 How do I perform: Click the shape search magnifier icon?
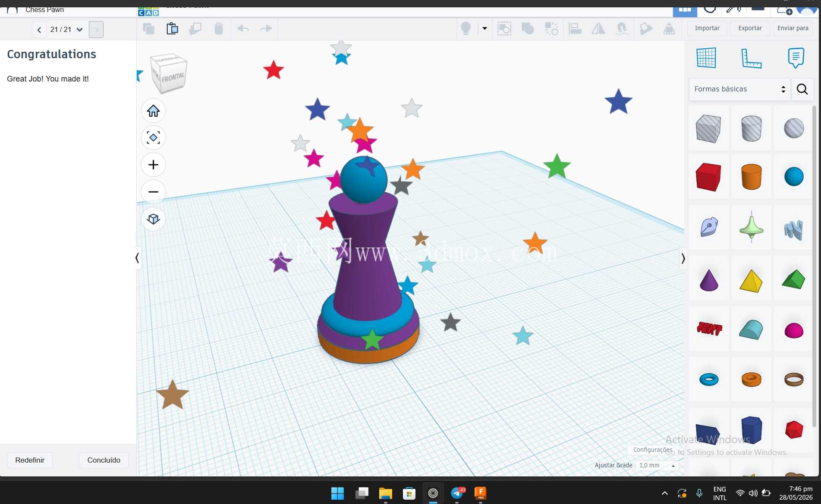pyautogui.click(x=802, y=89)
